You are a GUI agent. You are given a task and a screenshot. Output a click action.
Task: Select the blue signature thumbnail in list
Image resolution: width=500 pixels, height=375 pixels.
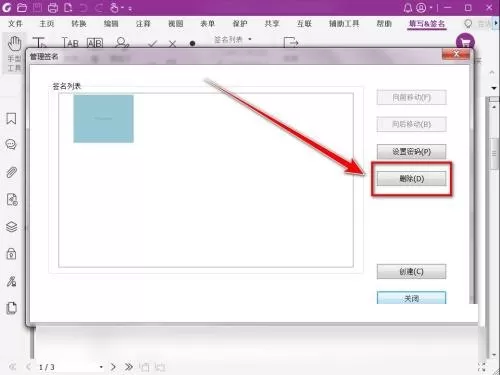coord(103,119)
